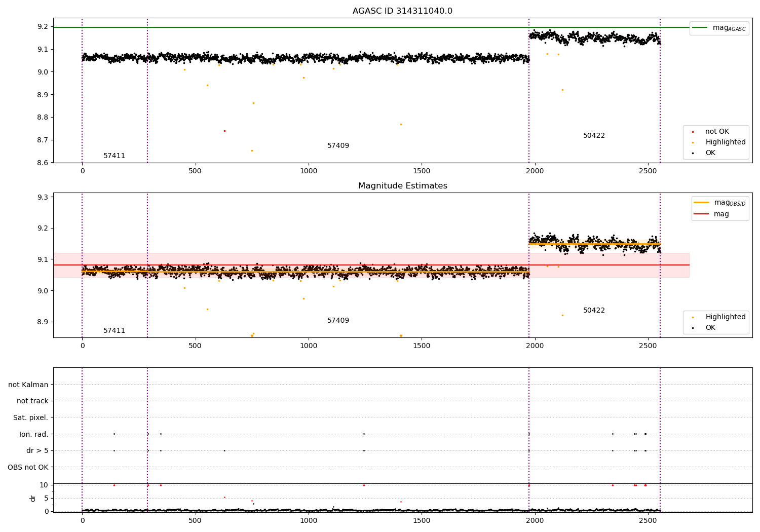Click the 'not Kalman' row label
Screen dimensions: 760x532
tap(28, 385)
